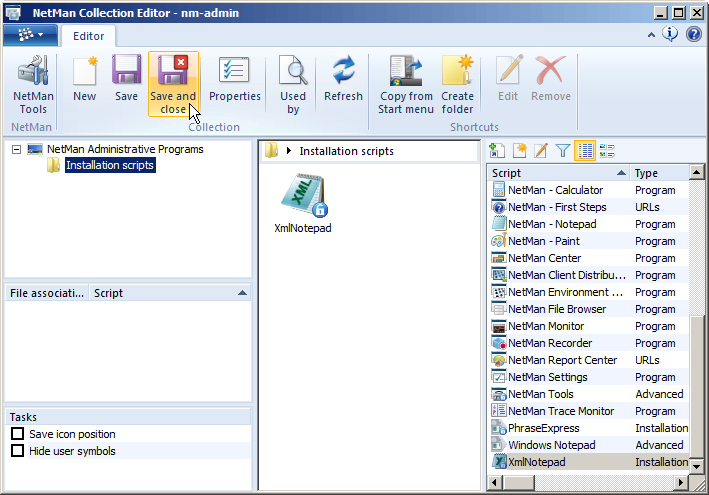The width and height of the screenshot is (709, 495).
Task: Open the application menu dropdown button
Action: tap(29, 35)
